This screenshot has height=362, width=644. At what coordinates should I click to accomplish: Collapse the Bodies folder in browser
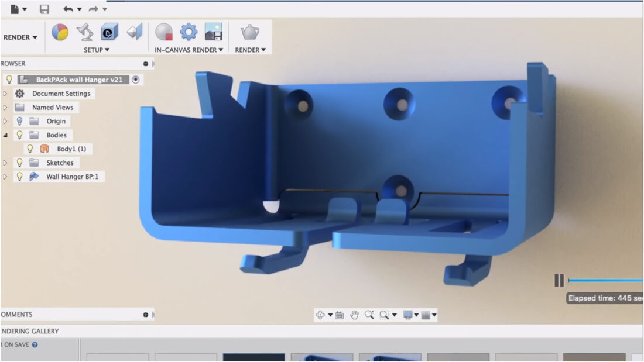pos(4,135)
